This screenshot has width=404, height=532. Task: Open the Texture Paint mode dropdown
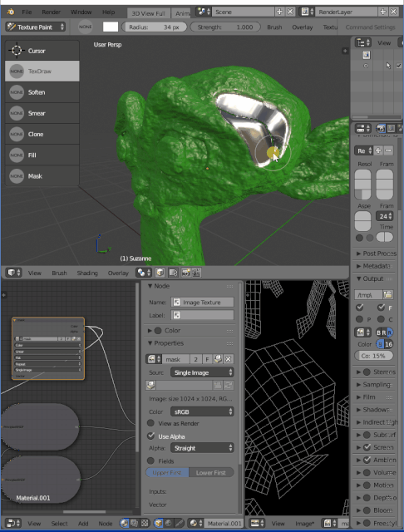35,27
